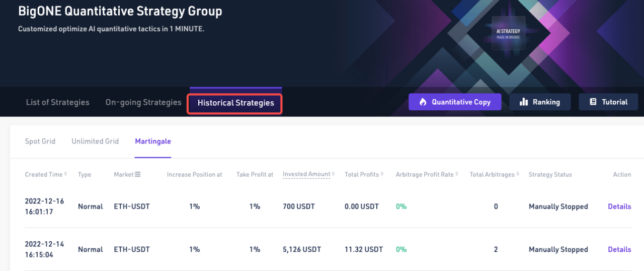Screen dimensions: 644x271
Task: Click the flame icon on Quantitative Copy
Action: coord(423,102)
